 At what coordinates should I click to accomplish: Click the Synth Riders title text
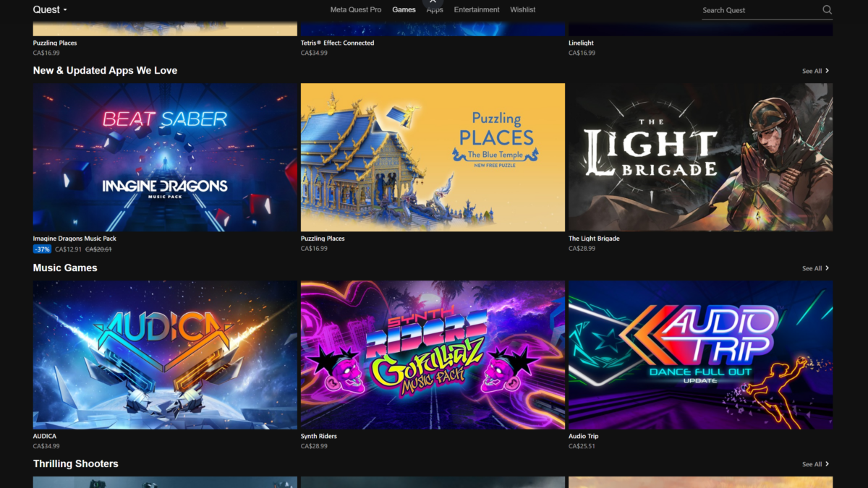[319, 437]
